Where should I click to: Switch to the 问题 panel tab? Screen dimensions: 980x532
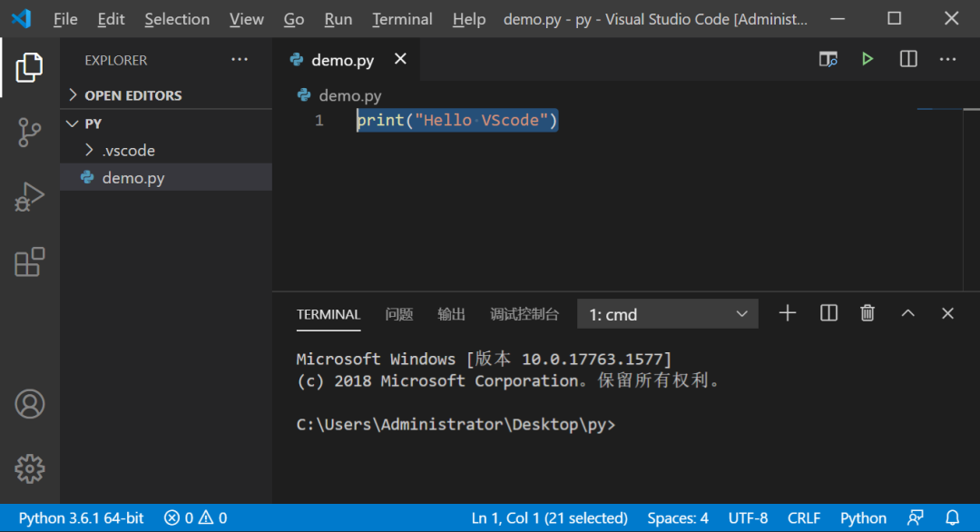coord(398,314)
